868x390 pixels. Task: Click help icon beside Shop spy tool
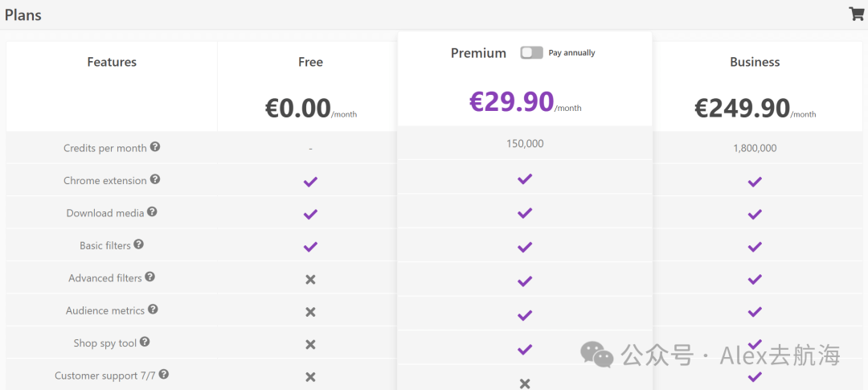(x=145, y=342)
